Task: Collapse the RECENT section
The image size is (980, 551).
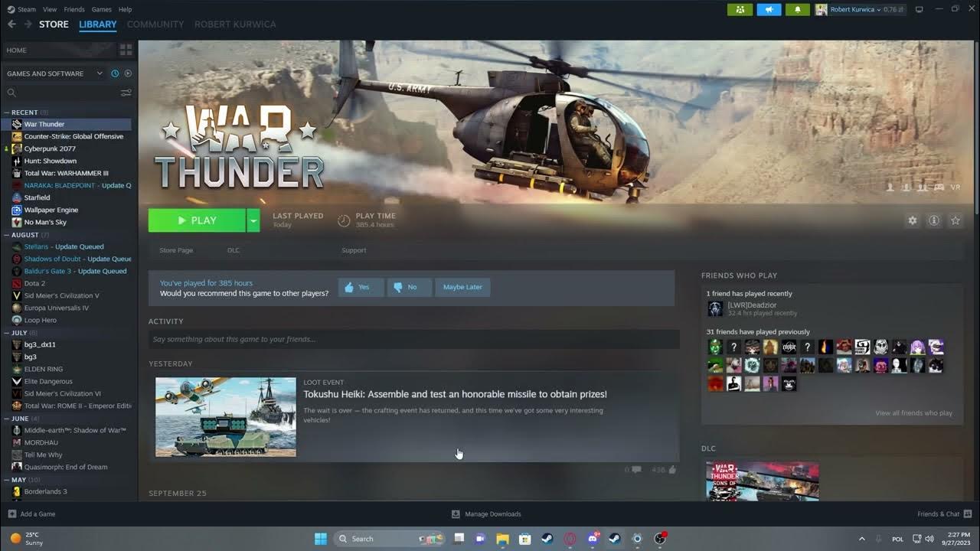Action: tap(7, 112)
